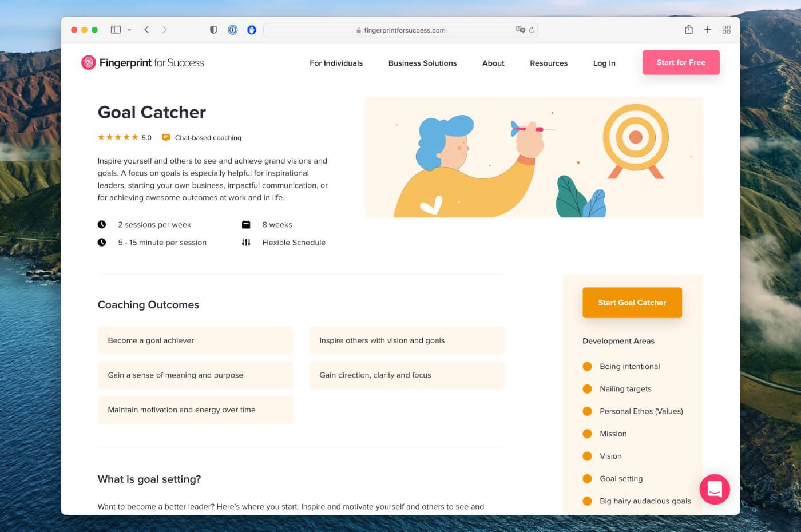Select Maintain motivation and energy over time
The image size is (801, 532).
pyautogui.click(x=195, y=410)
